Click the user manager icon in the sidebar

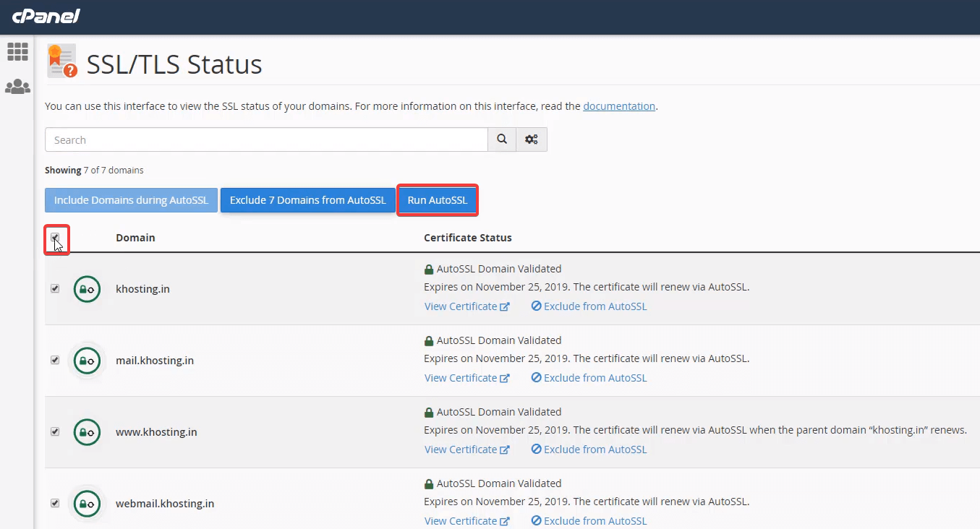[17, 87]
